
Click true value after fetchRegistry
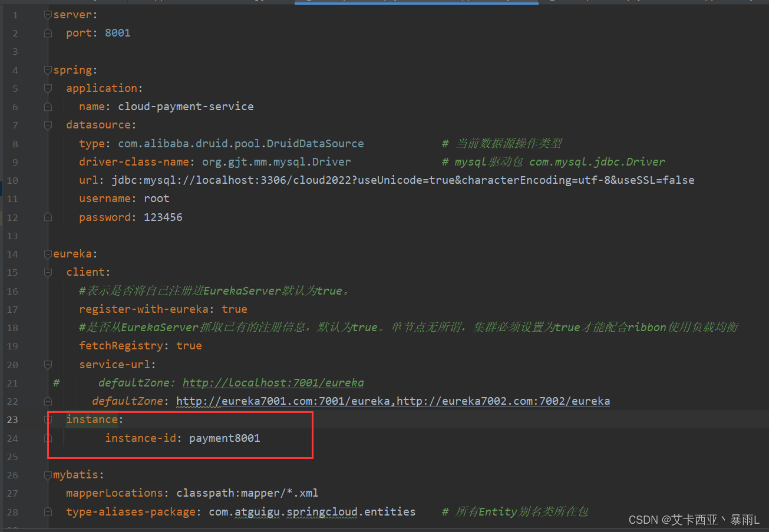pos(189,346)
